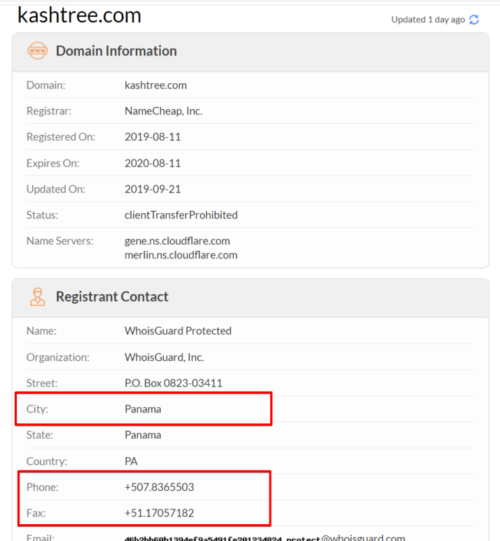Click the Domain value kashtree.com in the table
Screen dimensions: 500x541
156,85
